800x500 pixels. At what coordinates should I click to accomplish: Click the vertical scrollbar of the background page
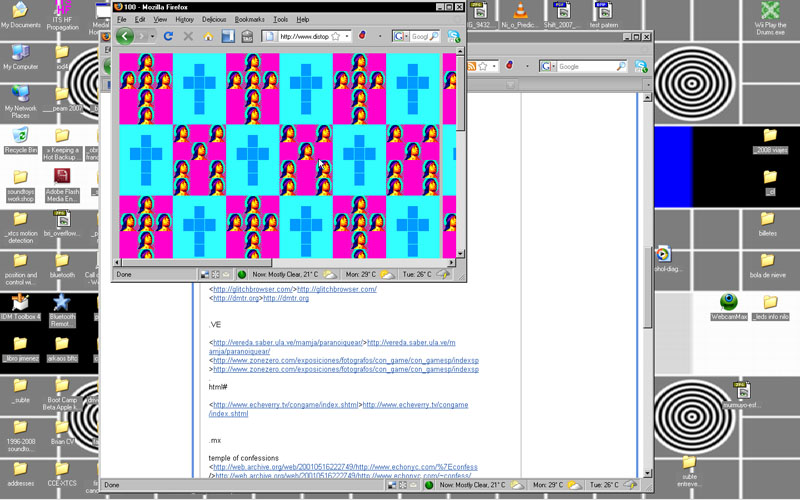[x=648, y=300]
